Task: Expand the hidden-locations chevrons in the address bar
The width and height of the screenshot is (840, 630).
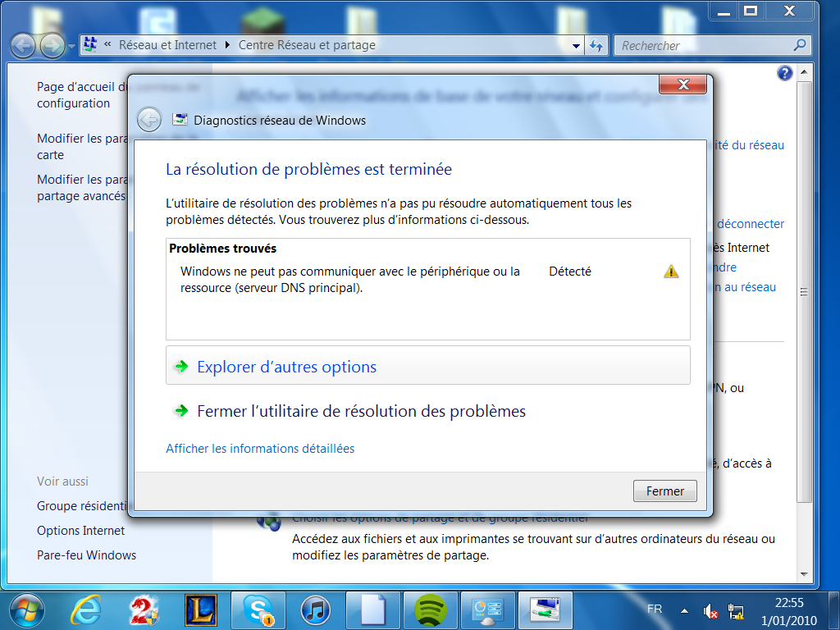Action: coord(107,44)
